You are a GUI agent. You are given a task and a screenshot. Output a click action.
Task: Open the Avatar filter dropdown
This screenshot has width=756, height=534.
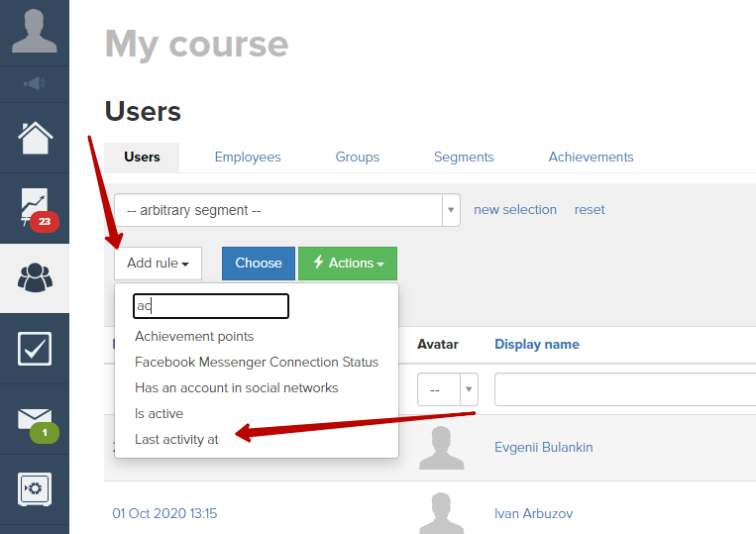pos(448,389)
